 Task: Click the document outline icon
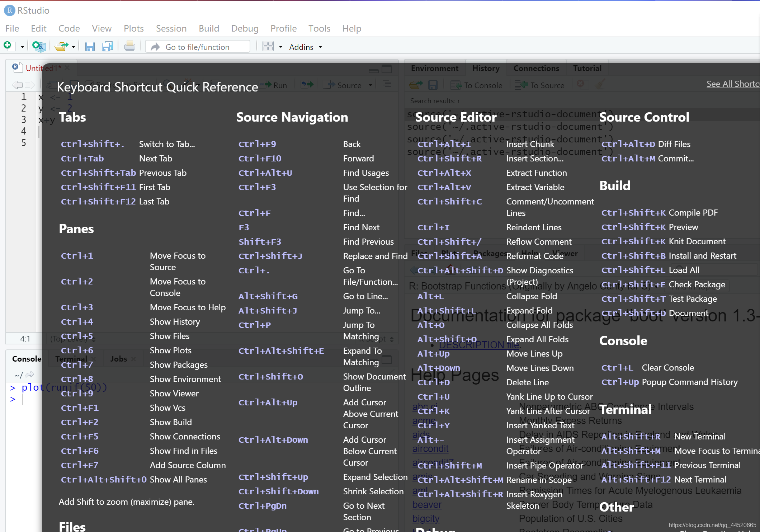point(387,84)
